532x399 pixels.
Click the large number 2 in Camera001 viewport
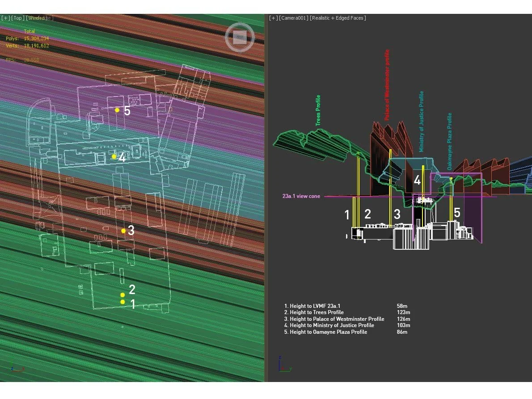(367, 214)
